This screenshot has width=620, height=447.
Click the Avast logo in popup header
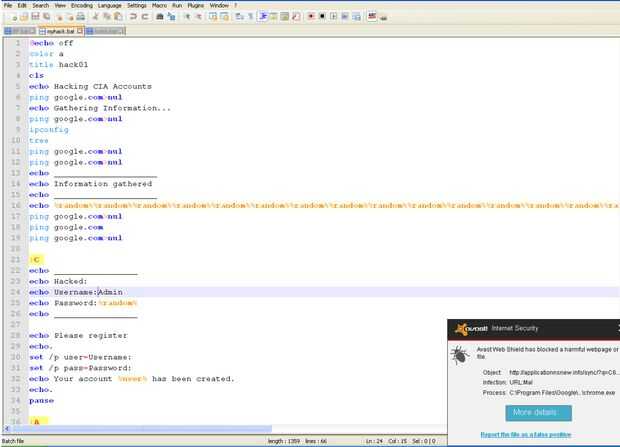[x=471, y=329]
